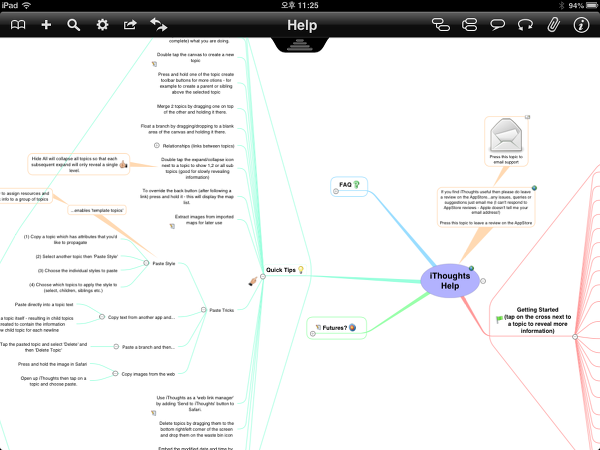Collapse the Paste Tricks branch

(204, 310)
